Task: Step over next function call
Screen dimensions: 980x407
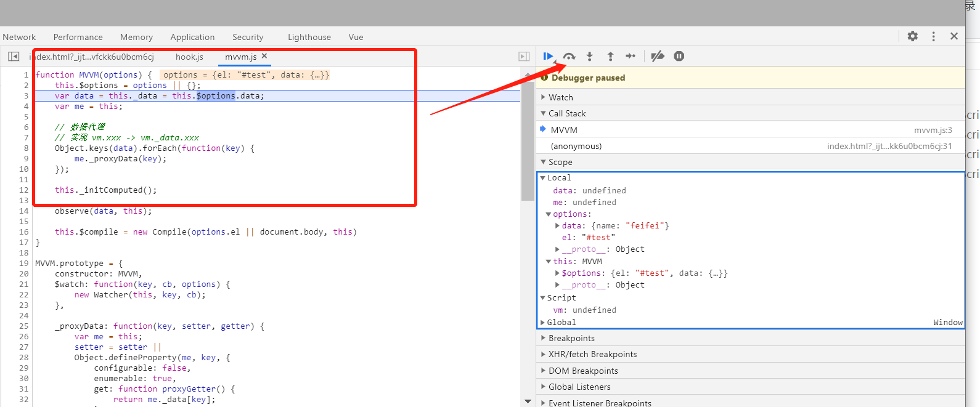Action: [x=569, y=56]
